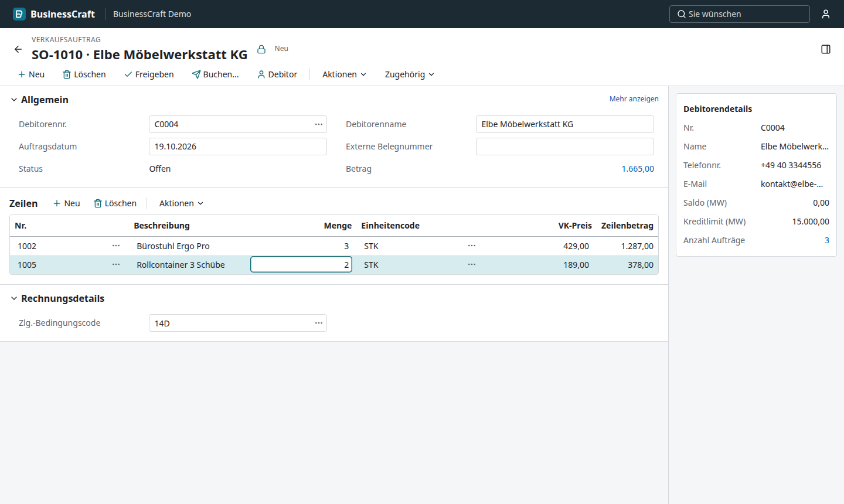This screenshot has width=844, height=504.
Task: Open the user profile icon
Action: coord(826,14)
